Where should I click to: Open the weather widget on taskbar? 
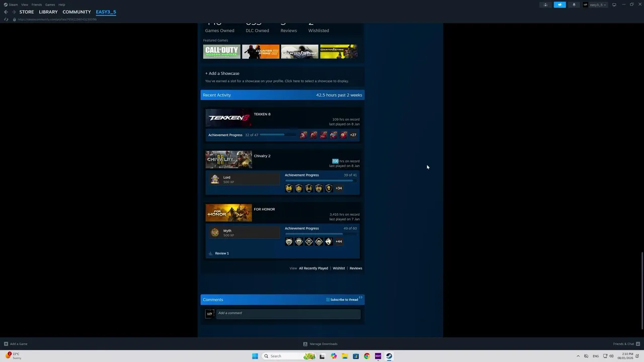tap(14, 356)
